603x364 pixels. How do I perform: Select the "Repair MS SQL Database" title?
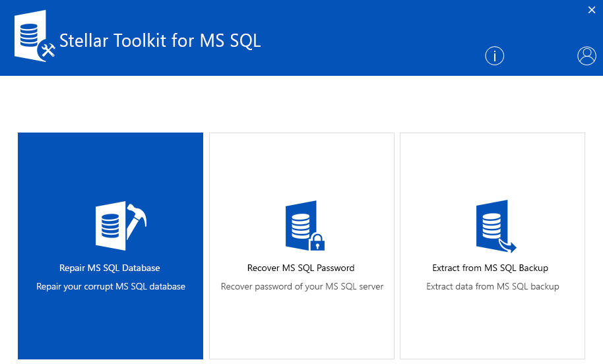coord(110,268)
